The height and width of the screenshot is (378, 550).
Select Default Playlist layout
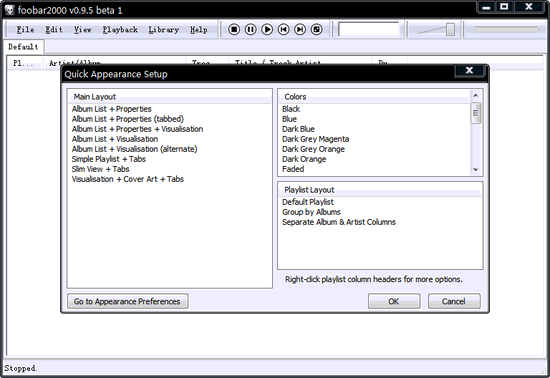(308, 202)
